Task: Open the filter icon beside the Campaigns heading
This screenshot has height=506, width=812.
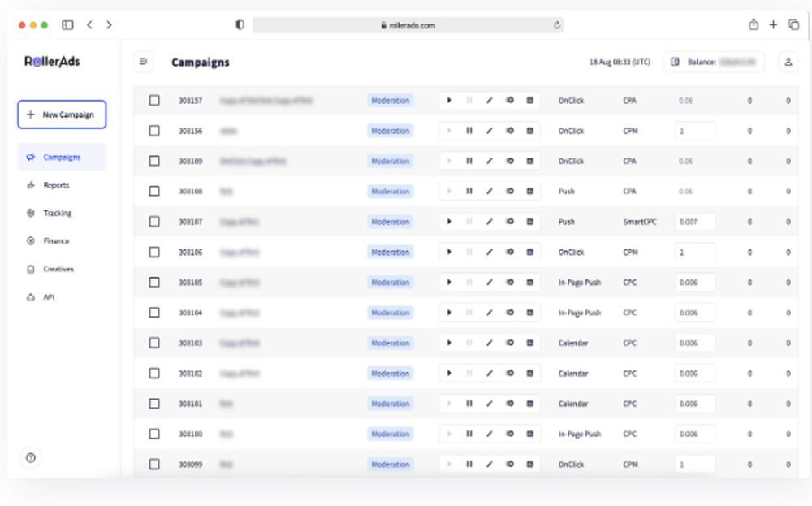Action: pos(144,62)
